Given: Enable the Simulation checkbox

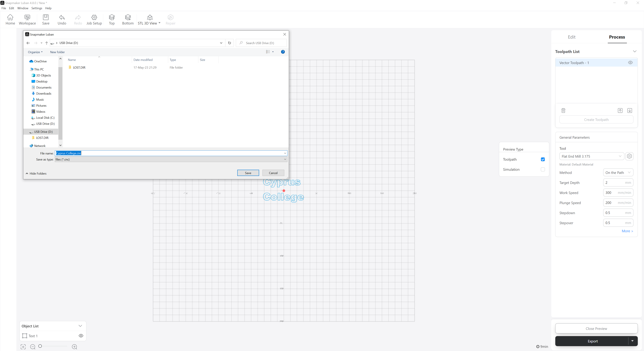Looking at the screenshot, I should (x=543, y=170).
